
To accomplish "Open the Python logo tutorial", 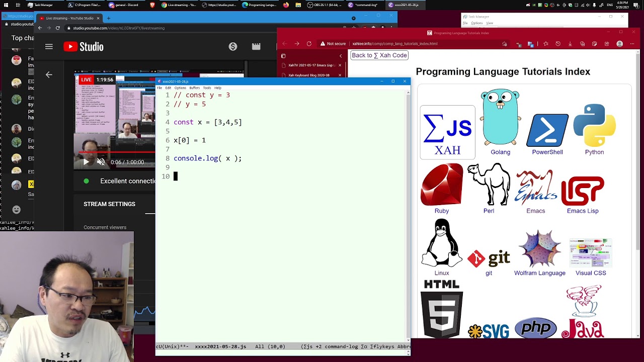I will coord(594,125).
